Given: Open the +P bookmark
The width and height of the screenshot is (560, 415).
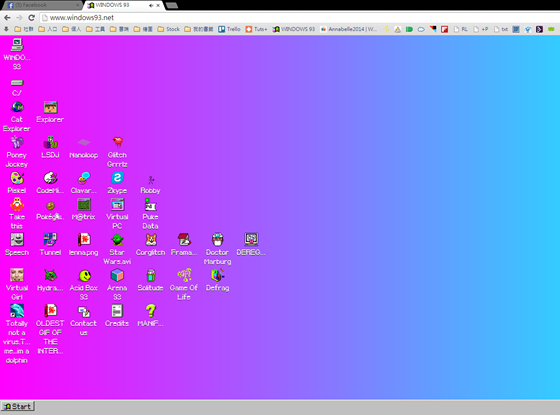Looking at the screenshot, I should [x=481, y=29].
